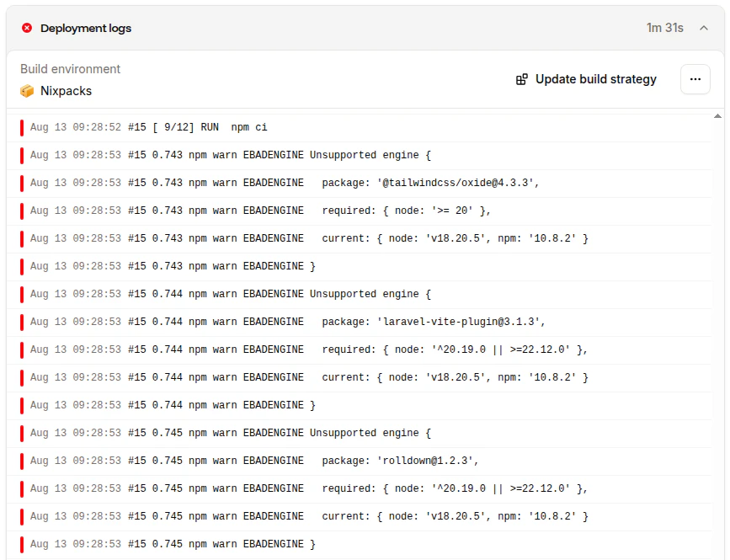Viewport: 730px width, 560px height.
Task: Select the 0.743 'Unsupported engine {' log line
Action: point(359,155)
